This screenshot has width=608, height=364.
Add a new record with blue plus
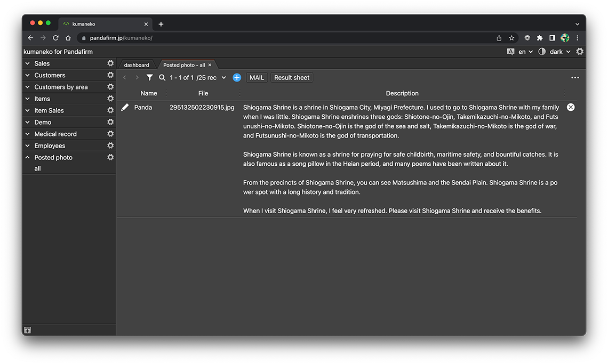pos(237,78)
